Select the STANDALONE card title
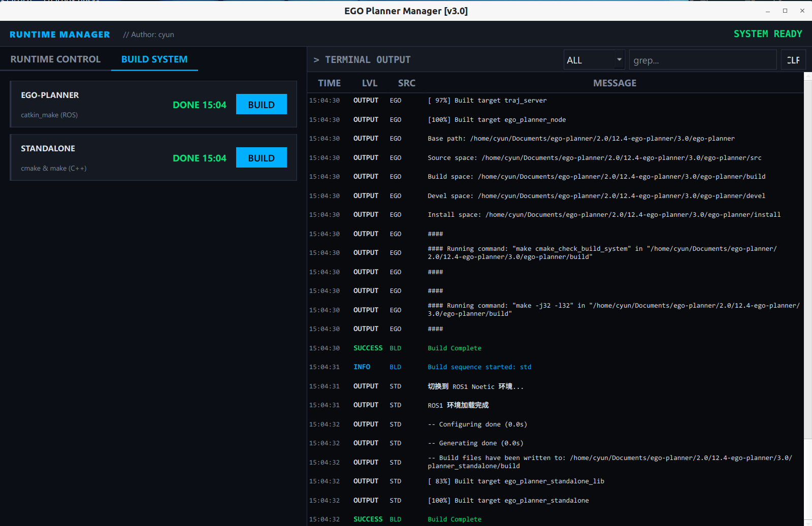The height and width of the screenshot is (526, 812). [48, 149]
